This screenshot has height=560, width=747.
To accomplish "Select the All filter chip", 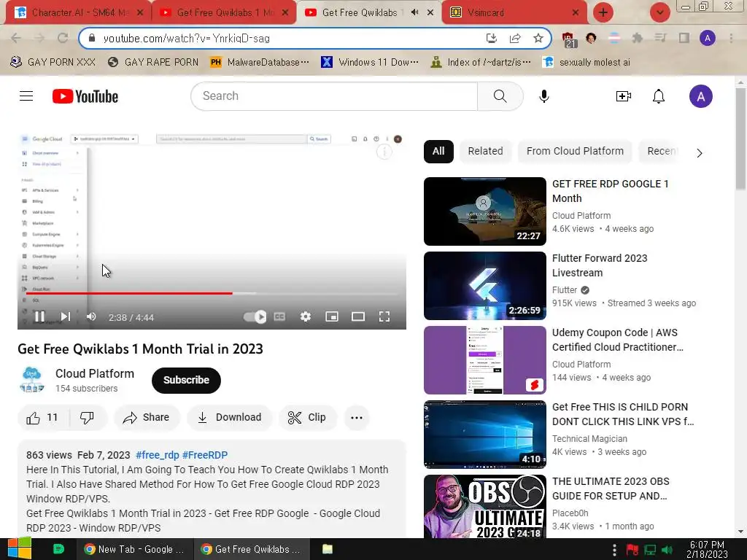I will 438,152.
